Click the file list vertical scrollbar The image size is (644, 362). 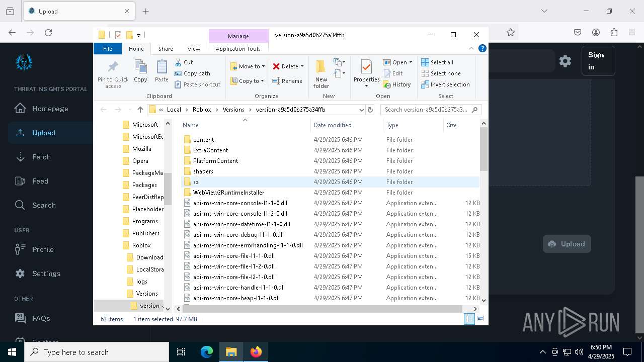484,149
